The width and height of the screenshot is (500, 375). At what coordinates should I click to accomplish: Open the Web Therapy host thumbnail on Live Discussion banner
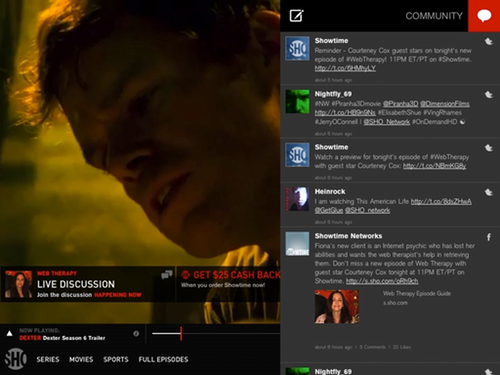[19, 284]
